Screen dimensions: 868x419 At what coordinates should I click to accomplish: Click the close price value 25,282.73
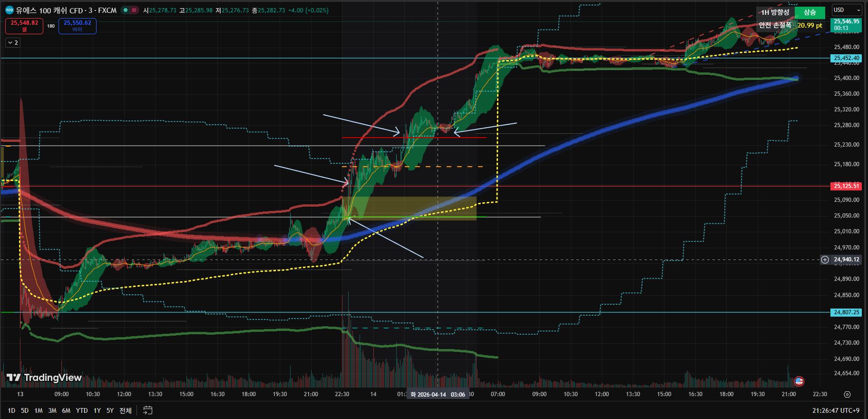click(x=272, y=10)
